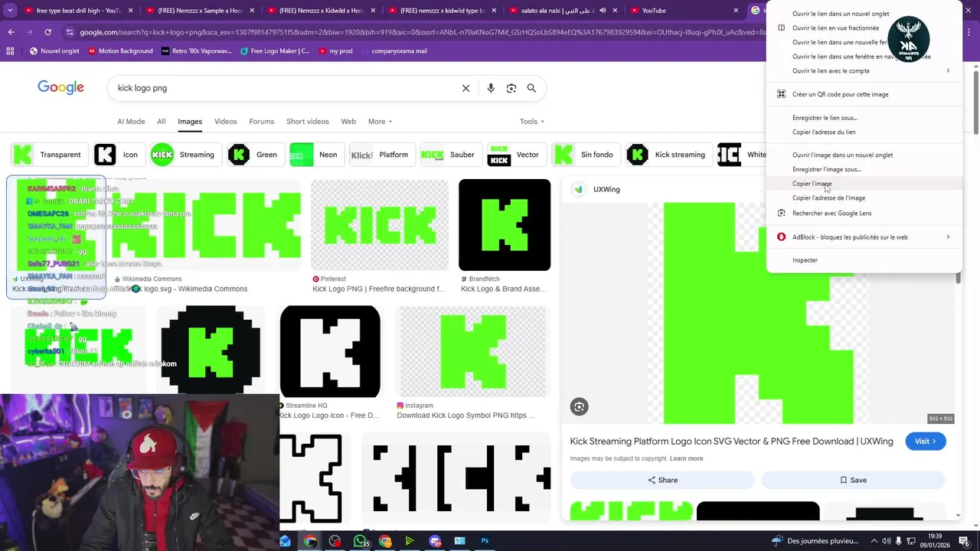Click the Share button in the preview panel
This screenshot has height=551, width=980.
(x=662, y=480)
